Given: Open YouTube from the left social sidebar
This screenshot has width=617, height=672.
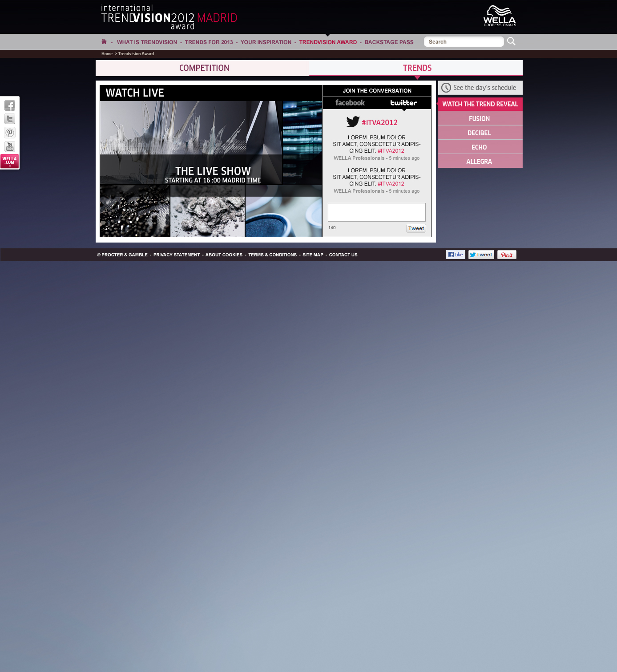Looking at the screenshot, I should pyautogui.click(x=10, y=146).
